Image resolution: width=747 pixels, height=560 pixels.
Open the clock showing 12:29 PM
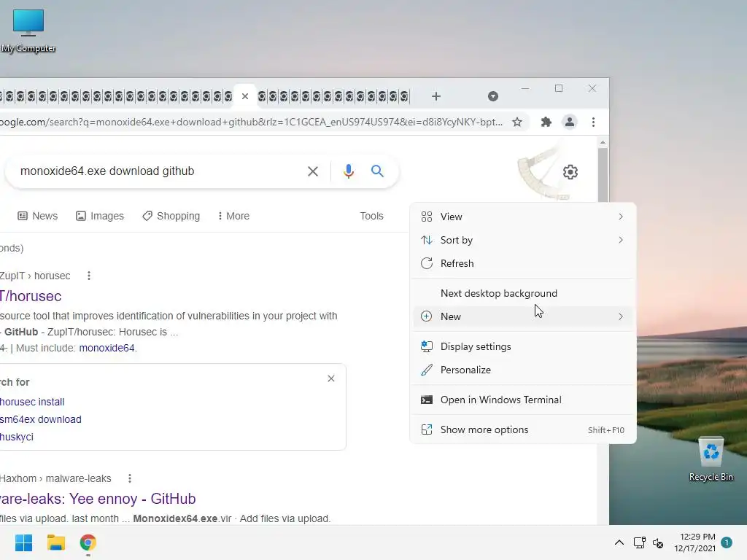click(x=695, y=542)
